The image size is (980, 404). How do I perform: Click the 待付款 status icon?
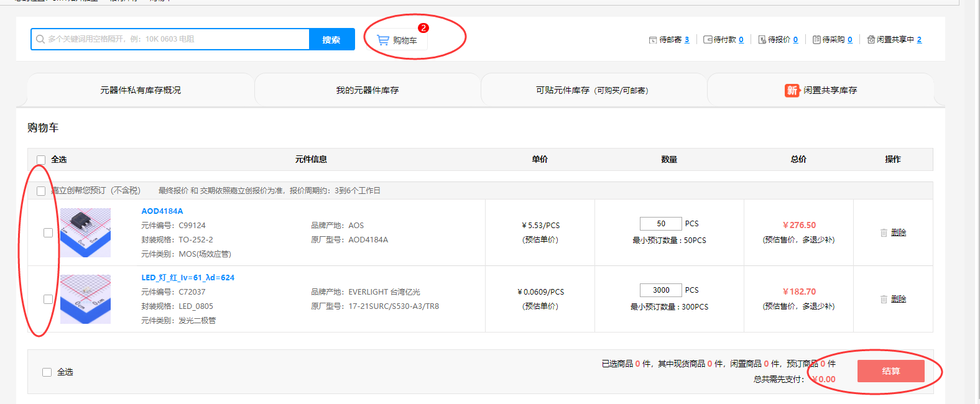point(708,40)
